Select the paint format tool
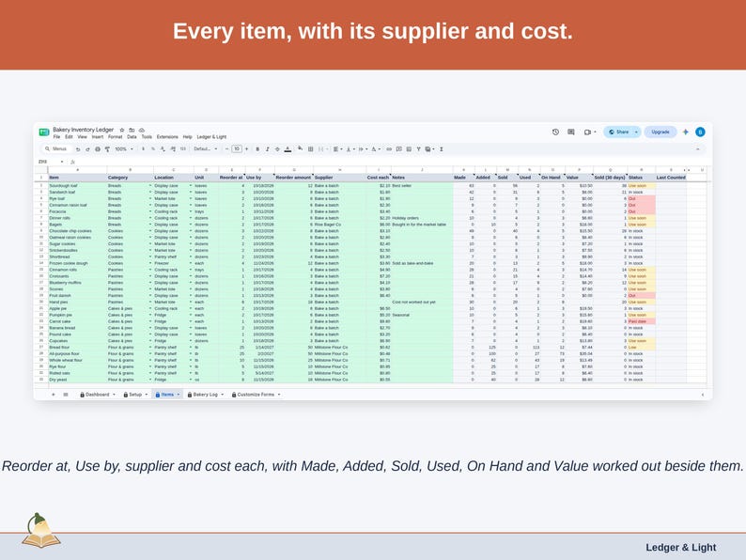Image resolution: width=746 pixels, height=560 pixels. point(107,148)
